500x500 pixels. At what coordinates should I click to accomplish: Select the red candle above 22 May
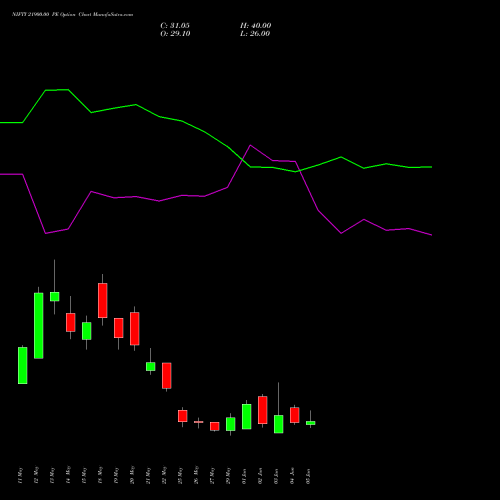tap(167, 376)
